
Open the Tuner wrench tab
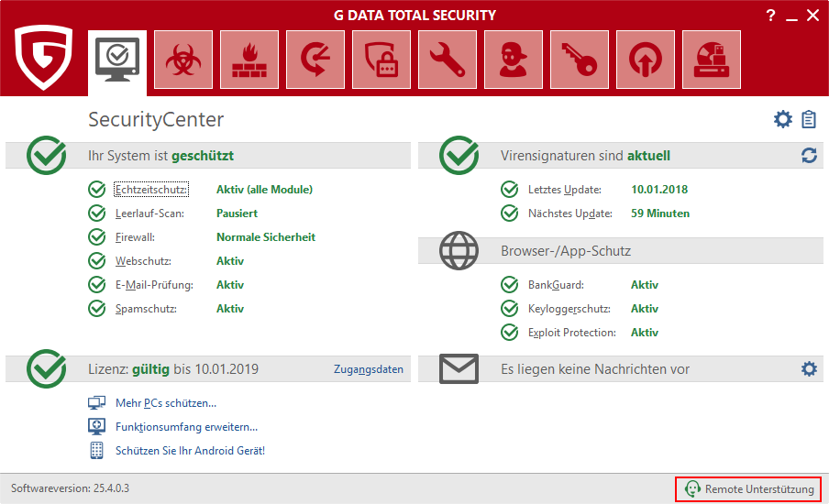coord(448,60)
